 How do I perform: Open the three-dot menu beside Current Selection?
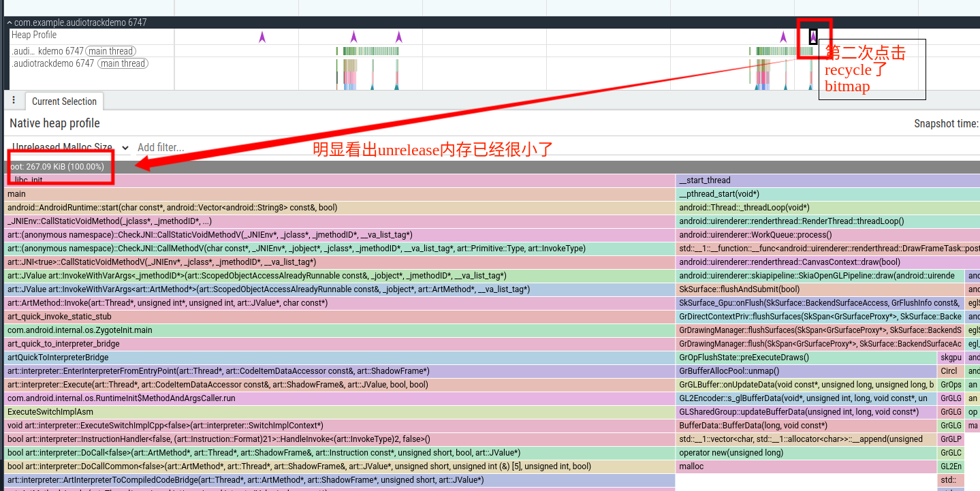point(14,100)
